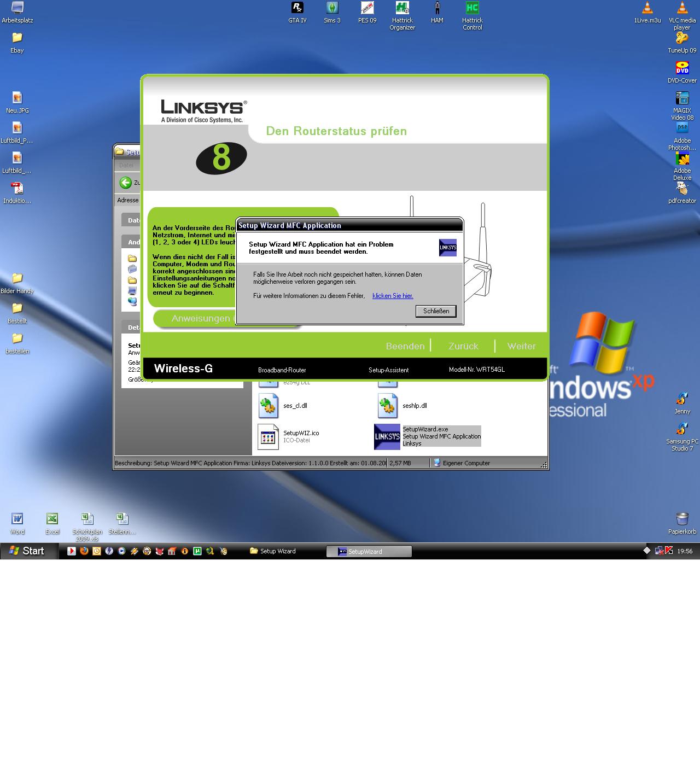Click the green back arrow in Explorer

(x=126, y=183)
